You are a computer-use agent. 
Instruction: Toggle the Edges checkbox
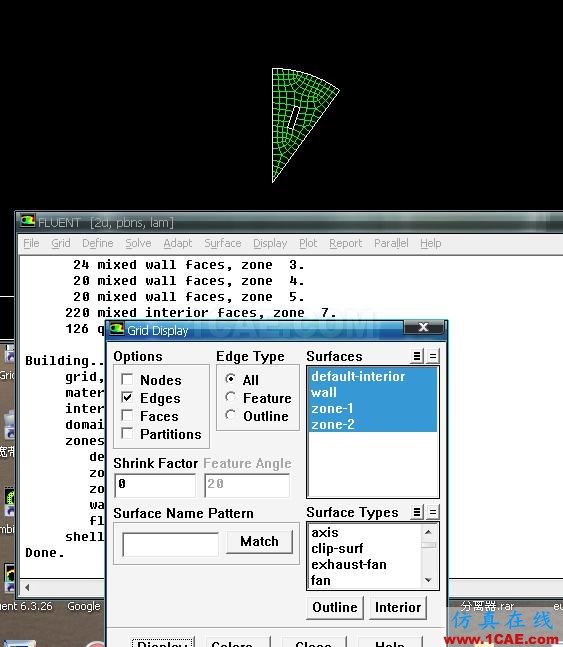(x=128, y=397)
